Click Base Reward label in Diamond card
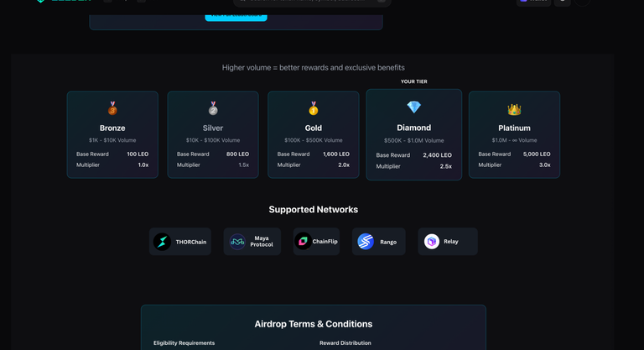 393,155
